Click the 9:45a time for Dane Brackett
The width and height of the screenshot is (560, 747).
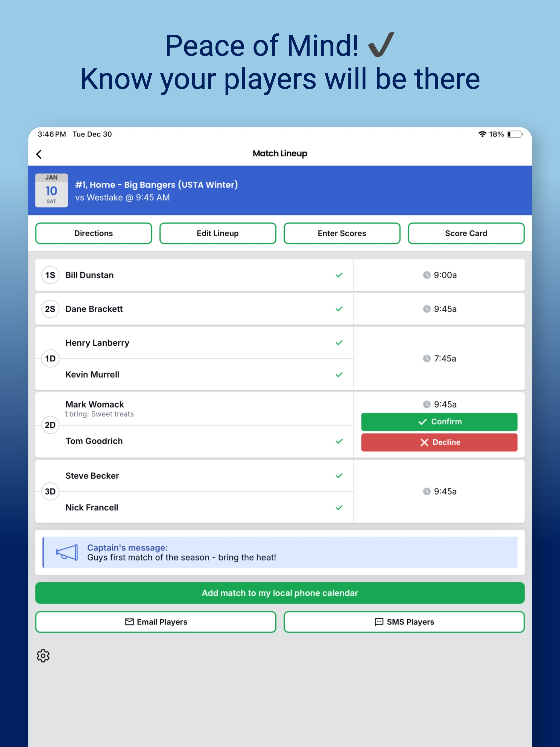[445, 309]
